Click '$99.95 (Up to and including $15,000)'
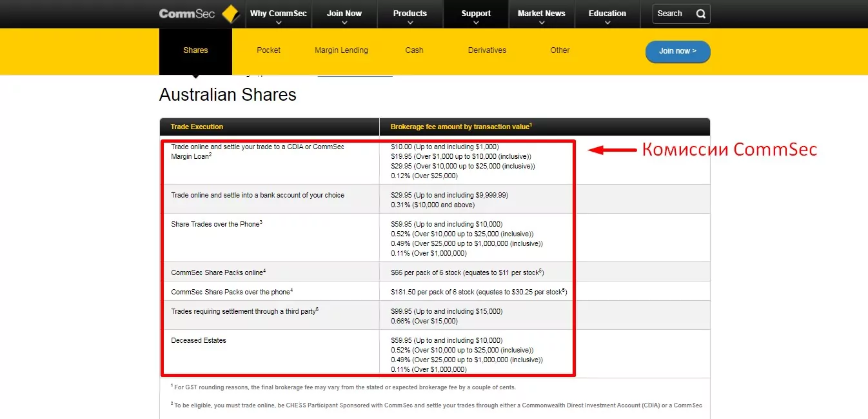 pos(446,311)
